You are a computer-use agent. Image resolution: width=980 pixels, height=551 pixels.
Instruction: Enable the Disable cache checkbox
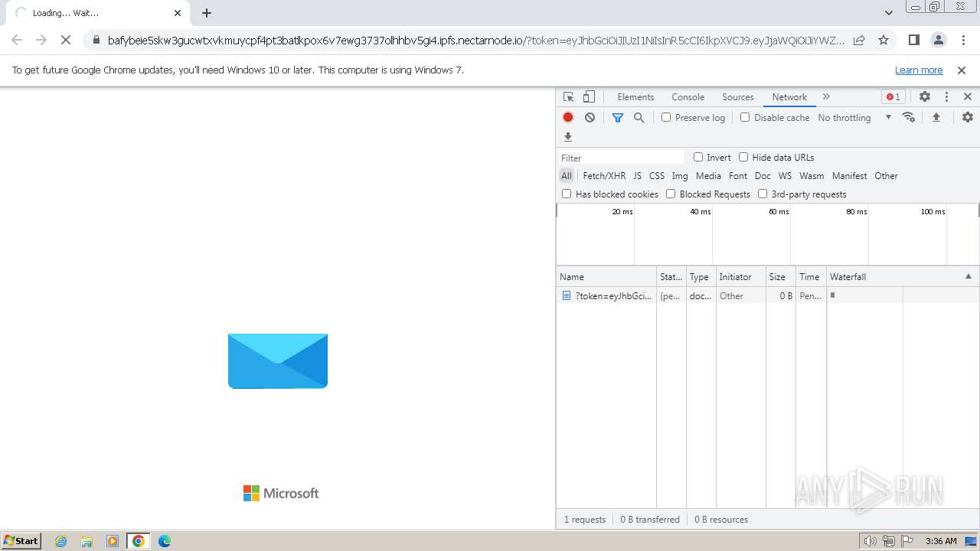point(745,117)
